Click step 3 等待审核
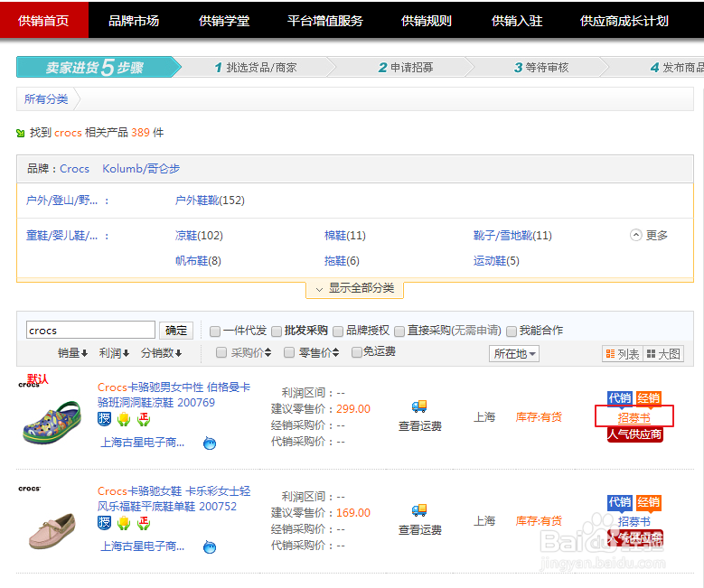 541,68
